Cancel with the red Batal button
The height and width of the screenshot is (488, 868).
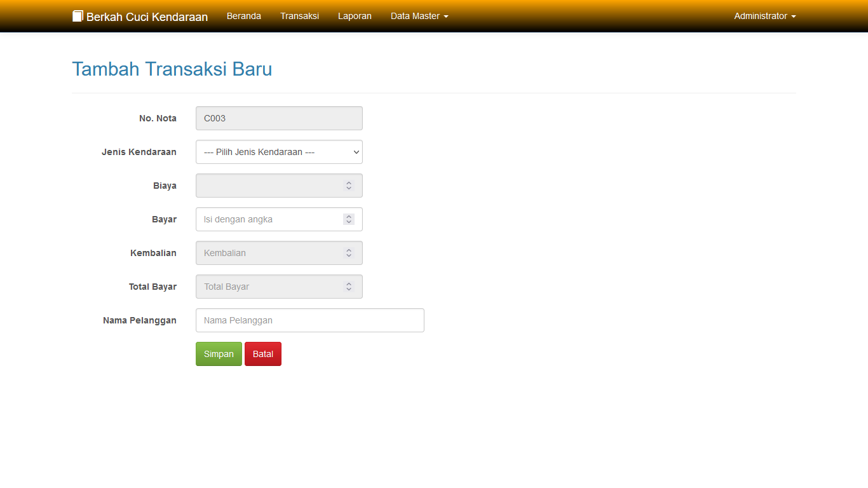point(263,354)
